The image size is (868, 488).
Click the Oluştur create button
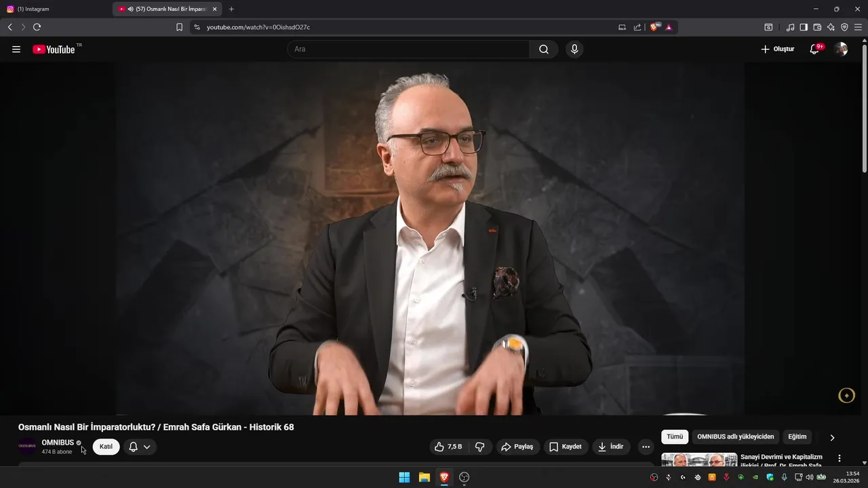(777, 49)
